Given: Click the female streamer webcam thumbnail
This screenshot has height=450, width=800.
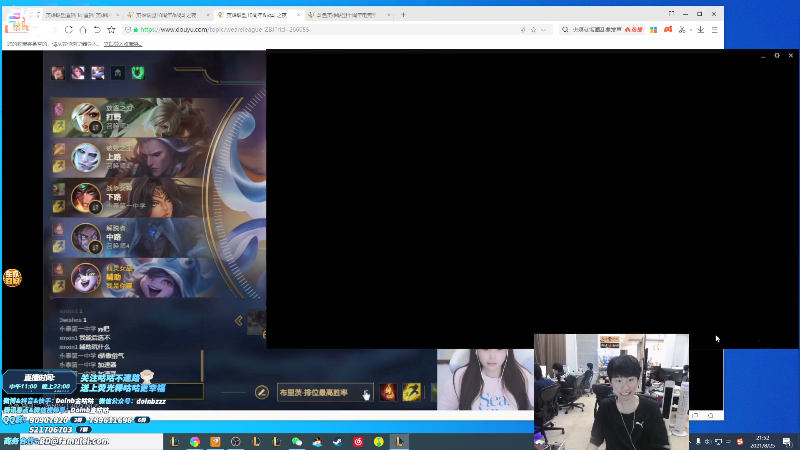Looking at the screenshot, I should tap(485, 379).
